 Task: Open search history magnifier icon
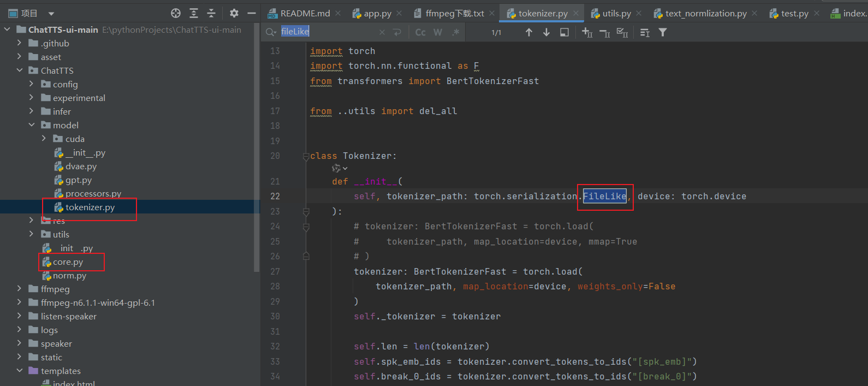pyautogui.click(x=271, y=32)
